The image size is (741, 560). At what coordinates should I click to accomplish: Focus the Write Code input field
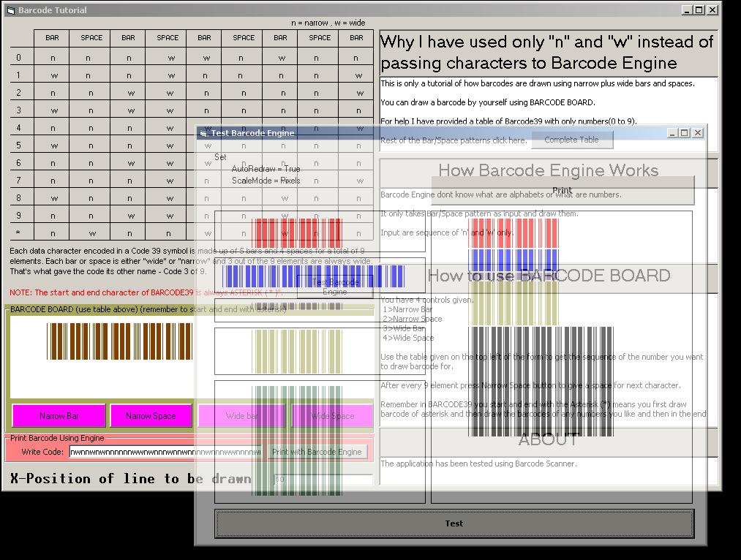click(x=165, y=452)
